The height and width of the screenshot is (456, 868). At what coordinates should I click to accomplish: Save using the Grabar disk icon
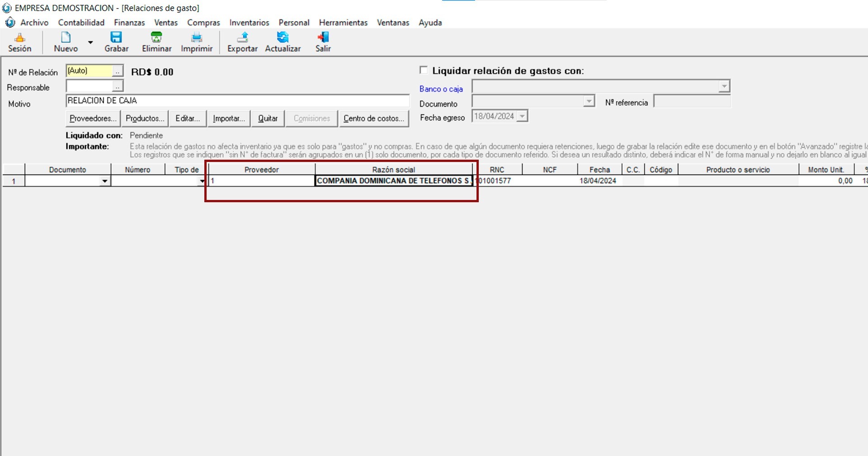[116, 38]
